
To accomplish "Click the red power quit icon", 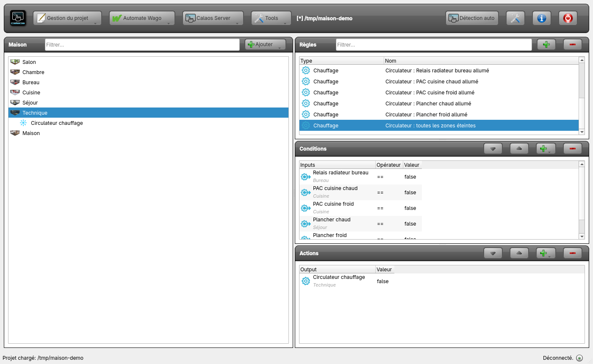I will [x=568, y=18].
